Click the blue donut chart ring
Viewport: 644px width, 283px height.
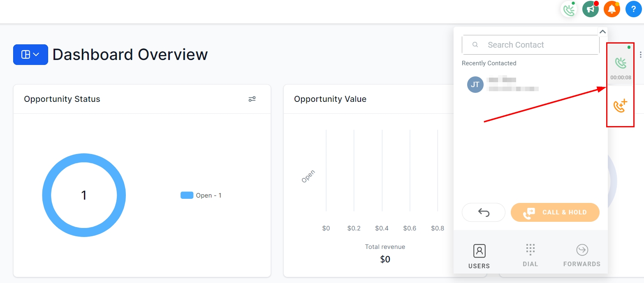pos(46,195)
